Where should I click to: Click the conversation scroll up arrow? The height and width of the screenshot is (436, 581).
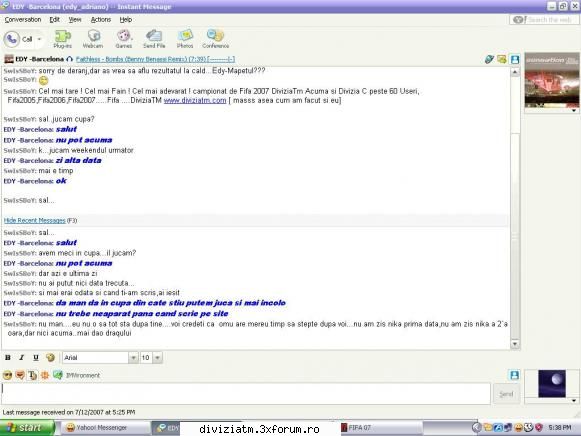(x=515, y=72)
